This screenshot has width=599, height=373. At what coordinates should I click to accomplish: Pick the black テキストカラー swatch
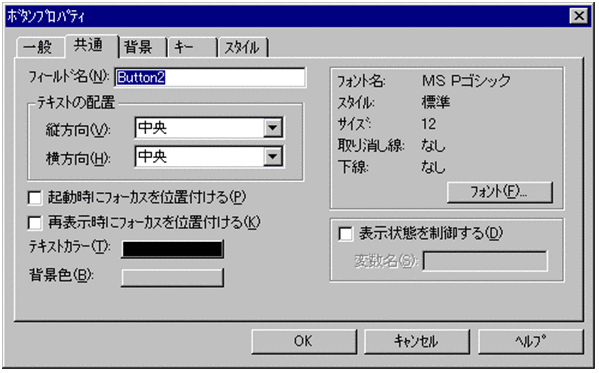pos(172,249)
